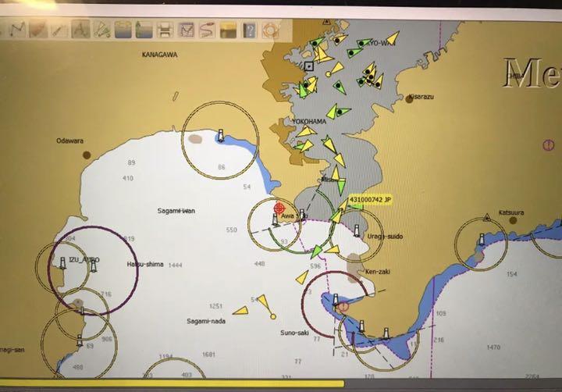Viewport: 562px width, 392px height.
Task: Toggle chart text display 'A' button
Action: (79, 30)
